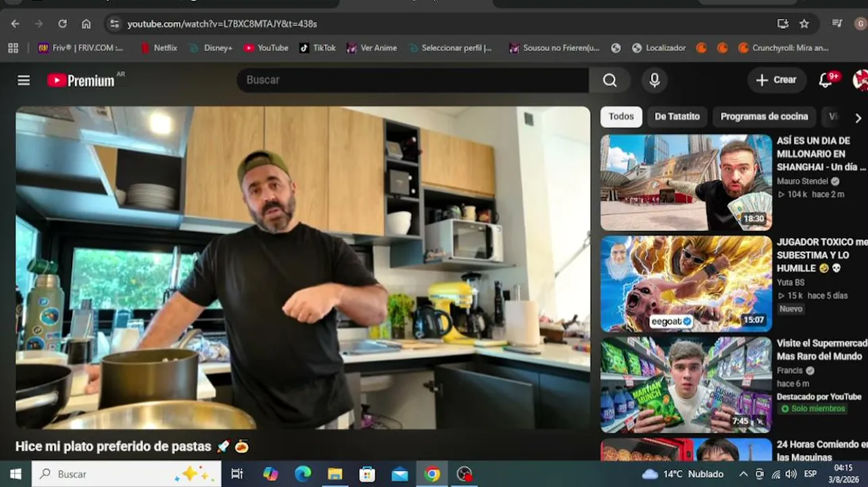868x487 pixels.
Task: Click the 'Nuevo' badge on Yuta BS video
Action: (x=791, y=309)
